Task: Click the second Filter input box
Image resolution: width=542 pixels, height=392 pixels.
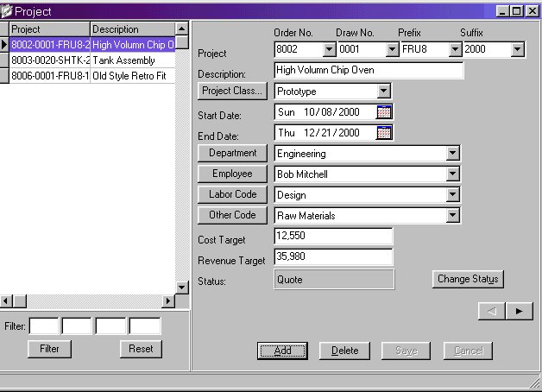Action: pyautogui.click(x=77, y=326)
